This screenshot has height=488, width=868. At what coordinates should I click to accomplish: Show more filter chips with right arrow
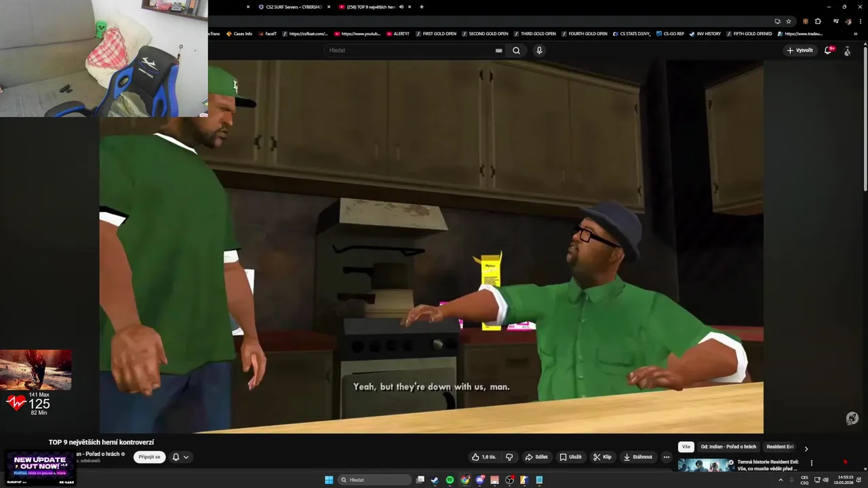(806, 449)
